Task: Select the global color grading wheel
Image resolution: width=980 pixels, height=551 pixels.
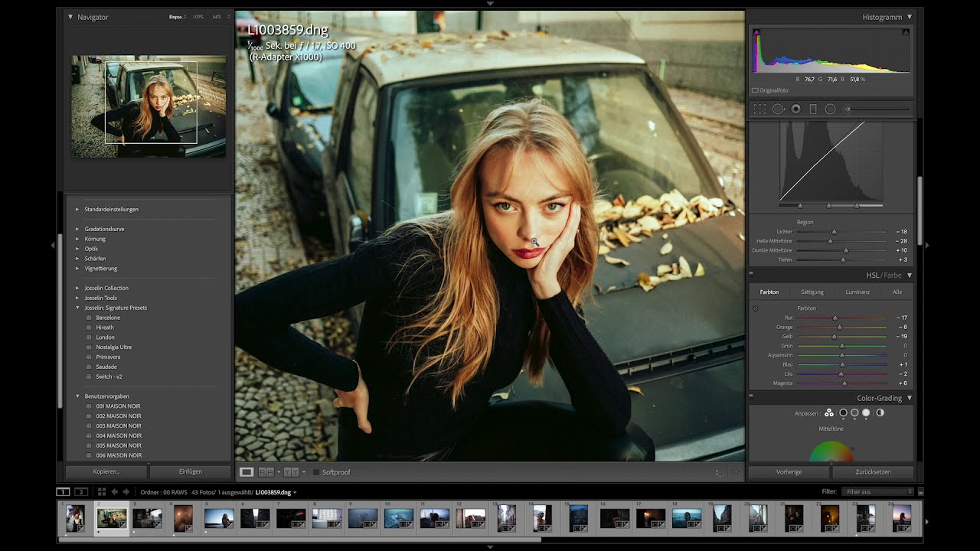Action: (x=880, y=412)
